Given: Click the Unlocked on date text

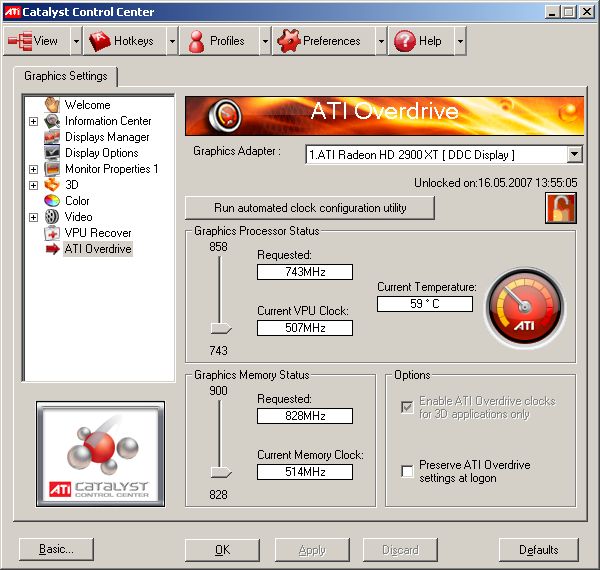Looking at the screenshot, I should pos(496,183).
